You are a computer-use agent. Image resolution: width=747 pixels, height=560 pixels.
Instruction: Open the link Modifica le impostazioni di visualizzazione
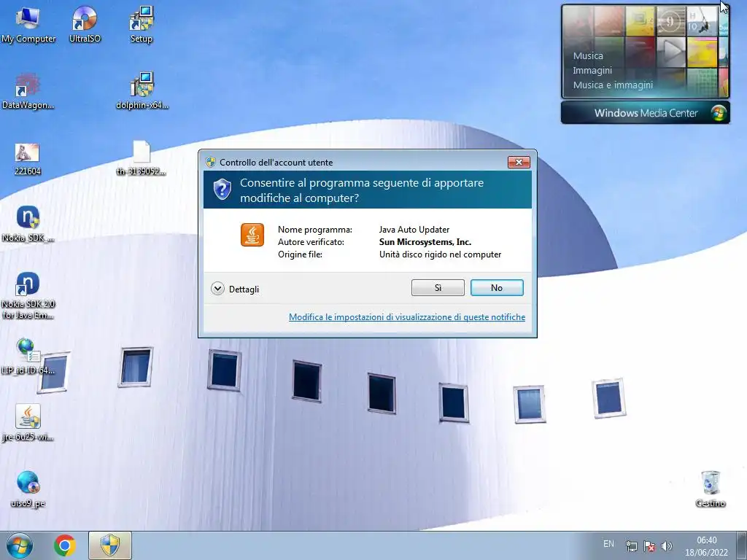pyautogui.click(x=407, y=317)
